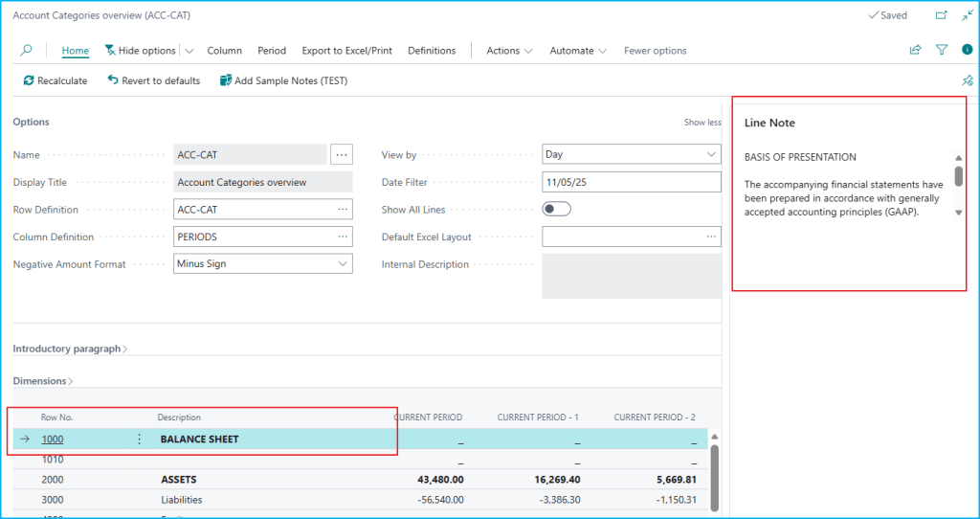
Task: Open the Actions menu
Action: [x=509, y=51]
